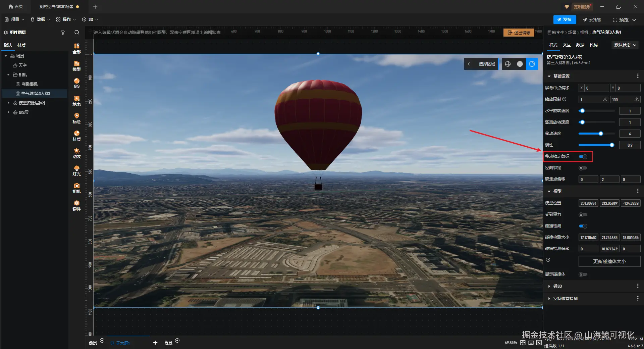Switch to 材质 tab in layer panel
The height and width of the screenshot is (349, 644).
(21, 45)
